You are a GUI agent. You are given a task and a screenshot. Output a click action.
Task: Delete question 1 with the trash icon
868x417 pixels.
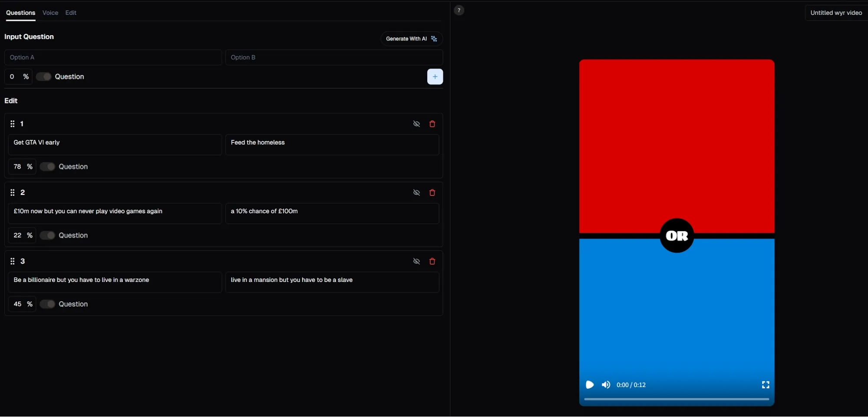pos(432,124)
